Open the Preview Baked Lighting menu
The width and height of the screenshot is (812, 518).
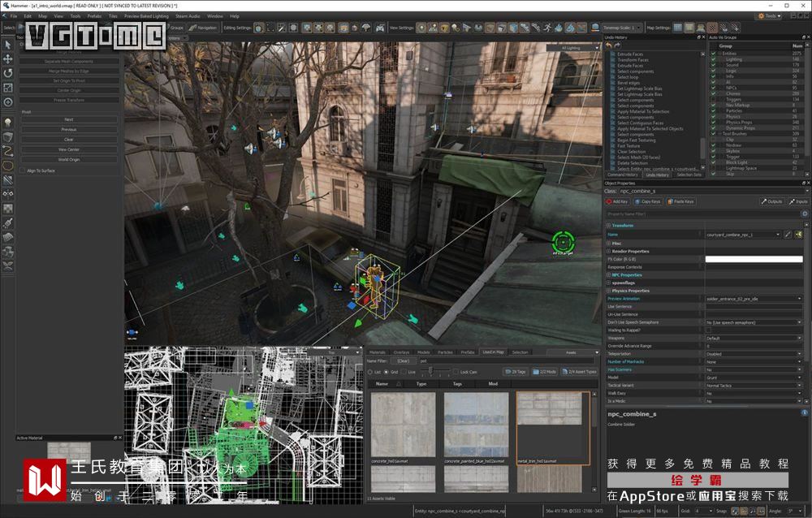pos(146,16)
